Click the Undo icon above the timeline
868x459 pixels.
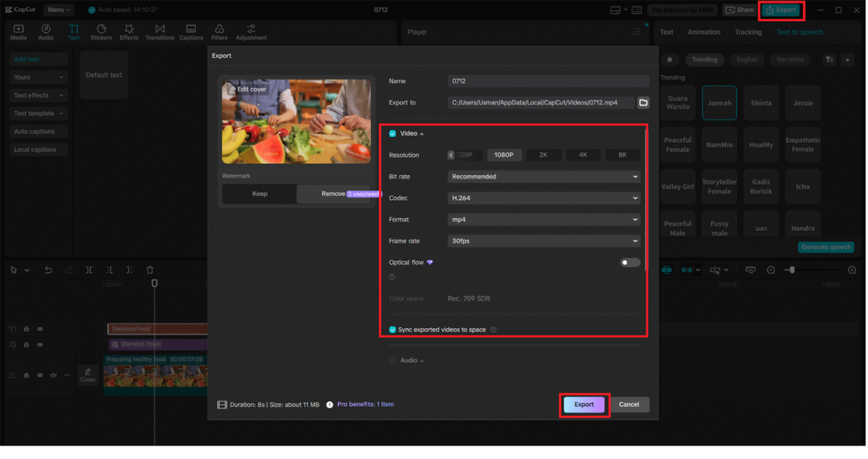point(48,269)
